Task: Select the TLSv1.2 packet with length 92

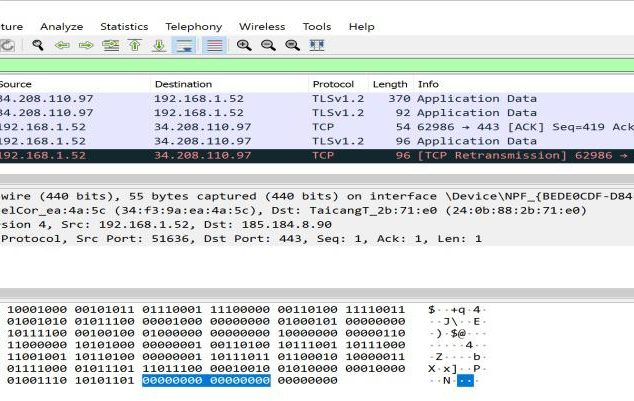Action: click(x=317, y=113)
